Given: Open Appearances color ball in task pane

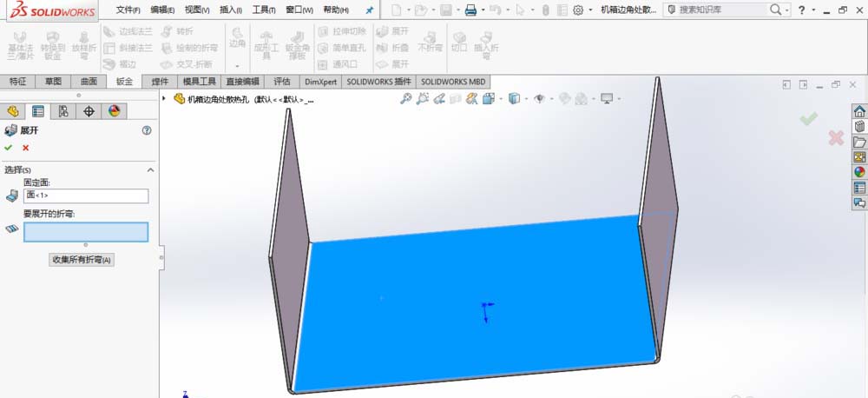Looking at the screenshot, I should click(859, 172).
